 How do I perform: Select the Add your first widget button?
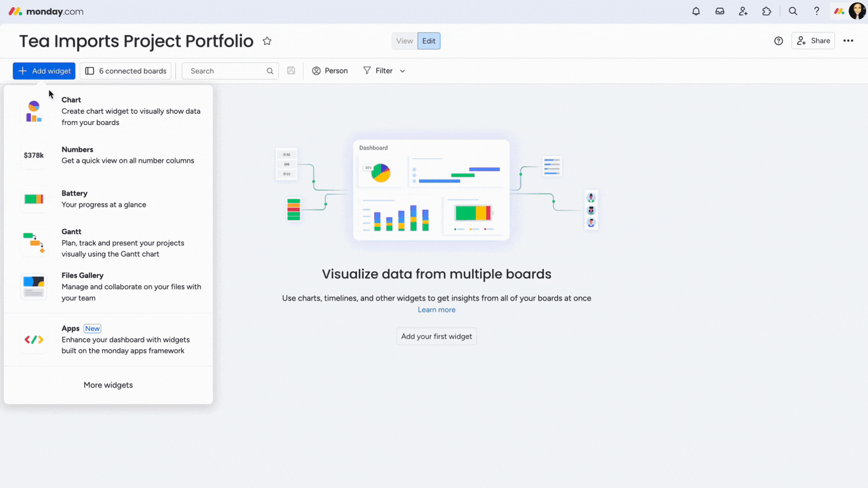tap(436, 336)
